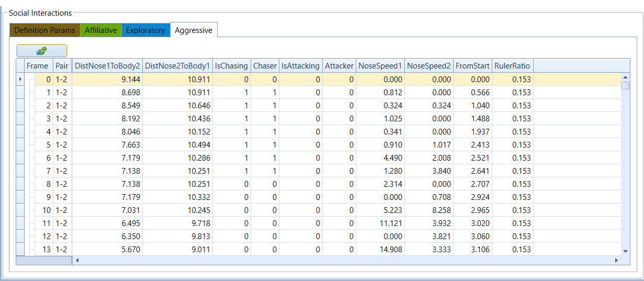This screenshot has width=644, height=281.
Task: Click the RulerRatio column header
Action: click(x=512, y=66)
